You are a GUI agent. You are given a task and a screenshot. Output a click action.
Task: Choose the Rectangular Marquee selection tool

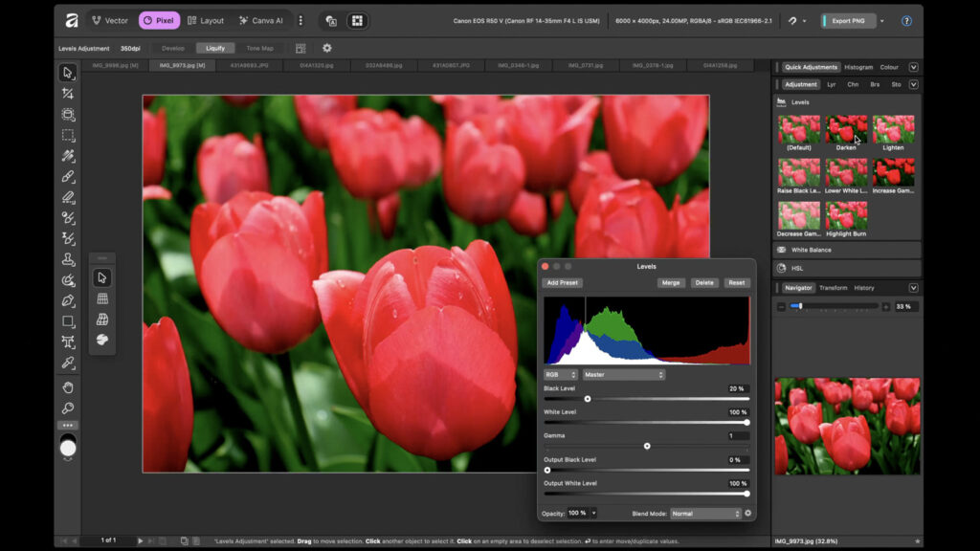click(67, 134)
